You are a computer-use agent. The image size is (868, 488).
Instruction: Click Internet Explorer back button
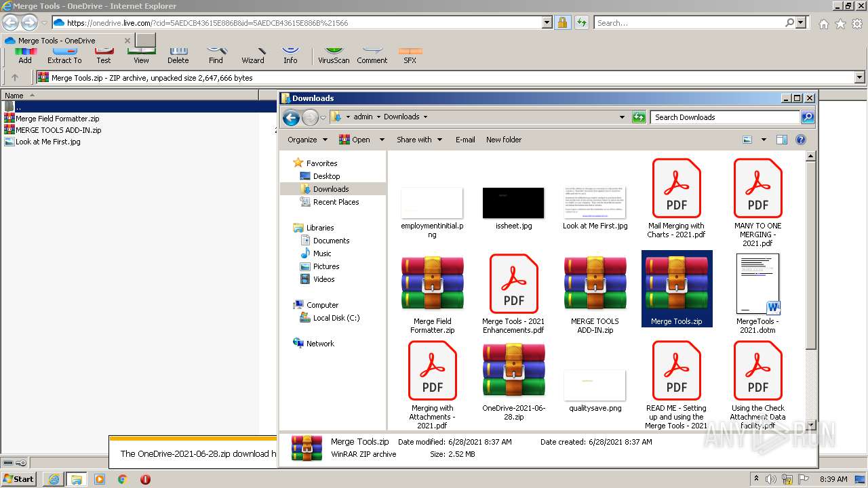(11, 23)
